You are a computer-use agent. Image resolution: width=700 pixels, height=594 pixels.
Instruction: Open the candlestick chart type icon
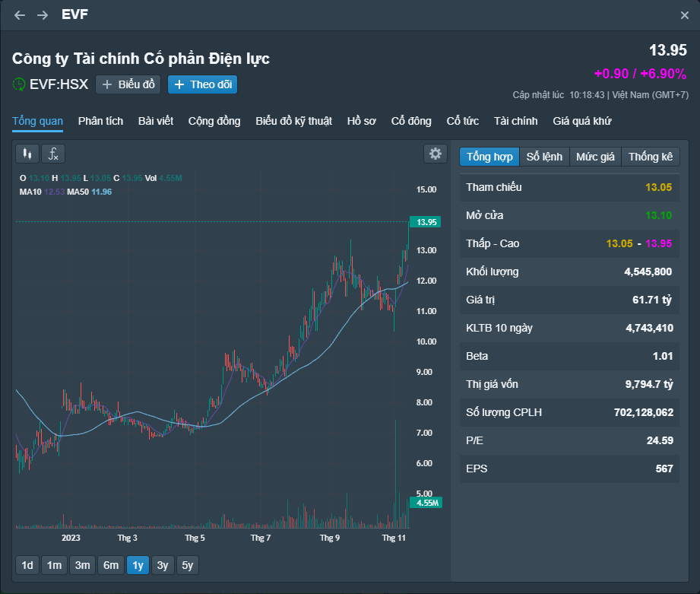27,154
